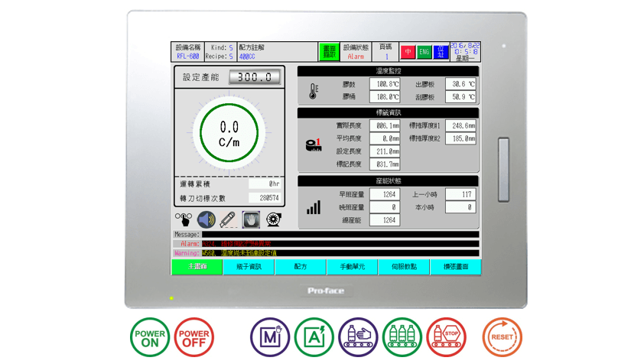Tap the blower fan icon
644x364 pixels.
coord(274,219)
